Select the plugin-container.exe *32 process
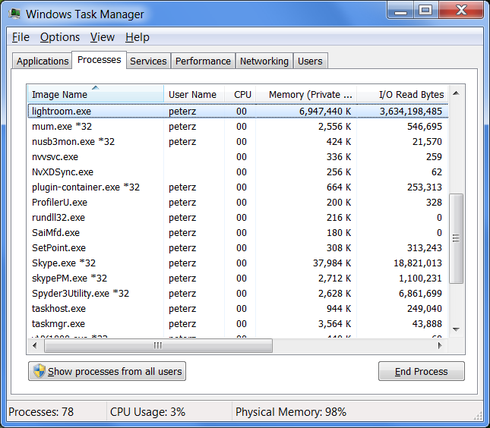Image resolution: width=490 pixels, height=428 pixels. pos(238,187)
